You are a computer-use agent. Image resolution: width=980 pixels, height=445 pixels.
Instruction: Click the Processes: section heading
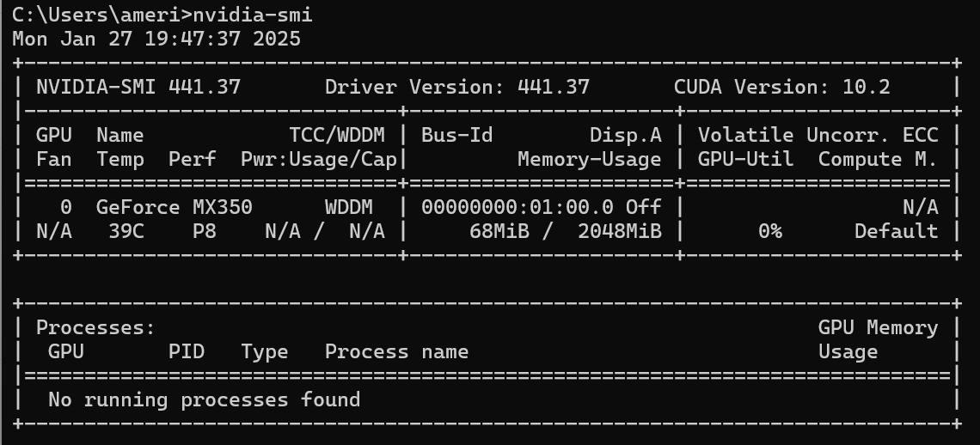click(96, 327)
